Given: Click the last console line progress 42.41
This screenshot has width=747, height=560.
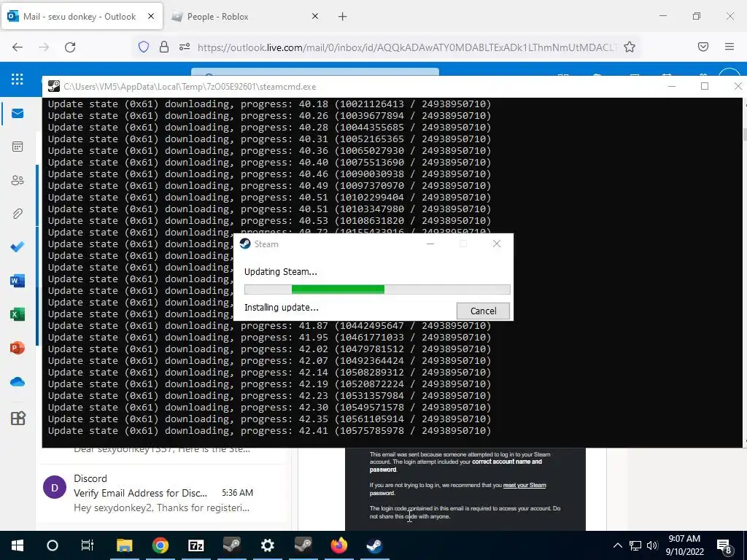Looking at the screenshot, I should coord(269,430).
